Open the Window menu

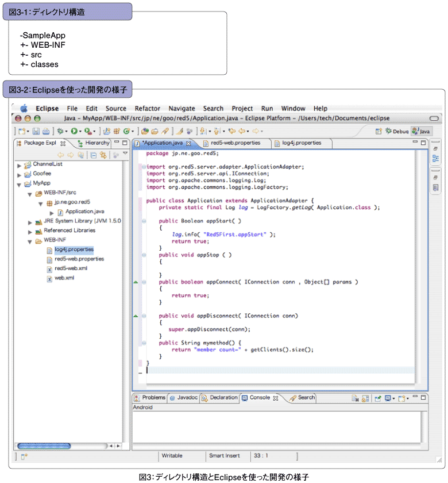pyautogui.click(x=293, y=109)
